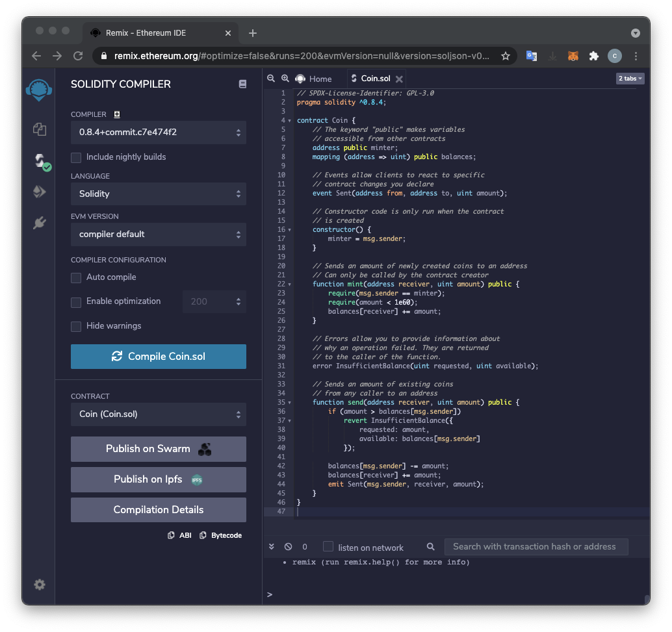Open the Deploy & run transactions icon
This screenshot has height=632, width=672.
pos(40,192)
